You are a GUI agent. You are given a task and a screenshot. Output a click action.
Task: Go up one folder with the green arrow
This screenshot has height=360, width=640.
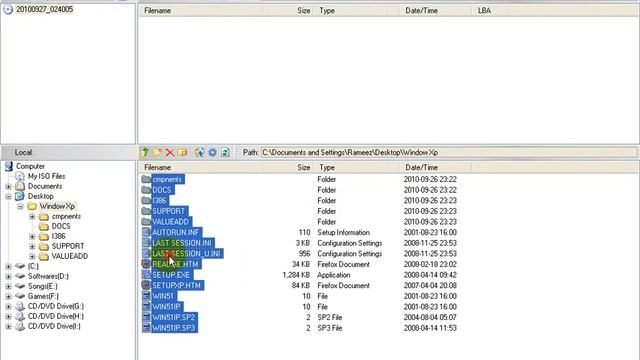144,152
